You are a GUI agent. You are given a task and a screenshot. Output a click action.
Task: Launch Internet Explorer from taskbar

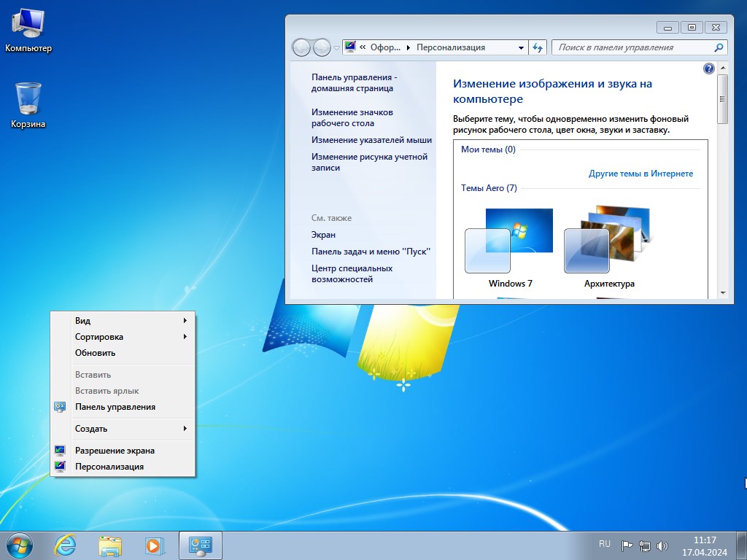coord(65,545)
